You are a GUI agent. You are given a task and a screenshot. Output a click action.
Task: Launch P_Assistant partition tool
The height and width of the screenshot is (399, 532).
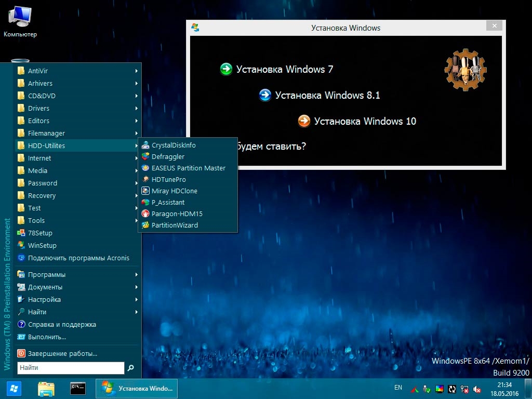(x=188, y=202)
